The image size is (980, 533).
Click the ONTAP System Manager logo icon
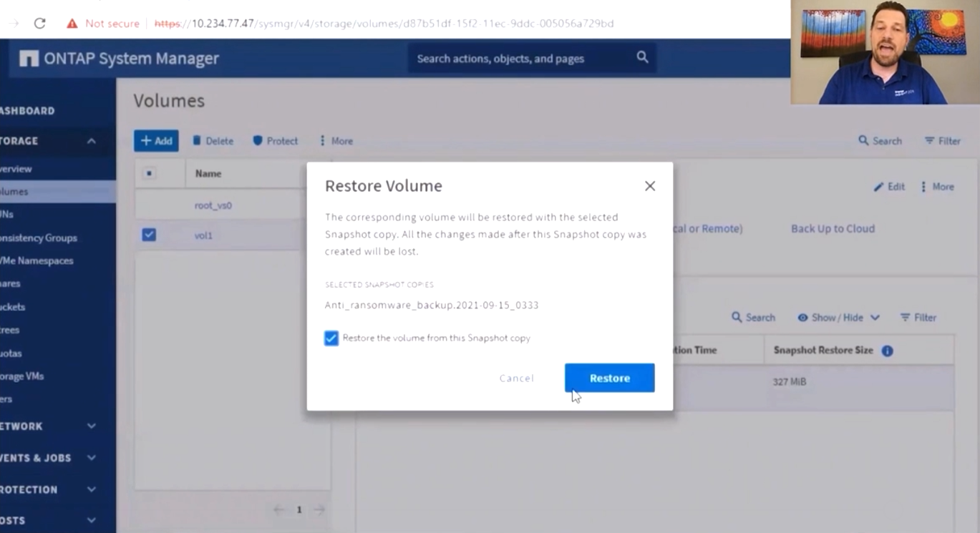29,59
